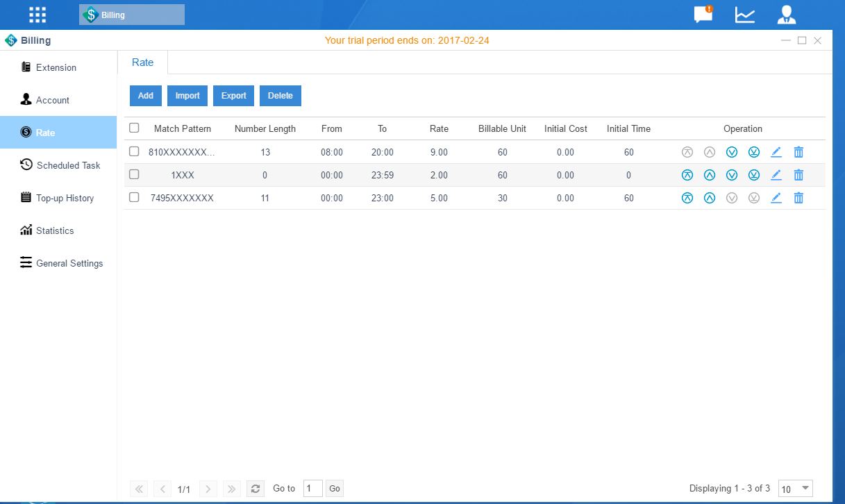Move the 7495XXXXXXX rate up one

pos(709,198)
